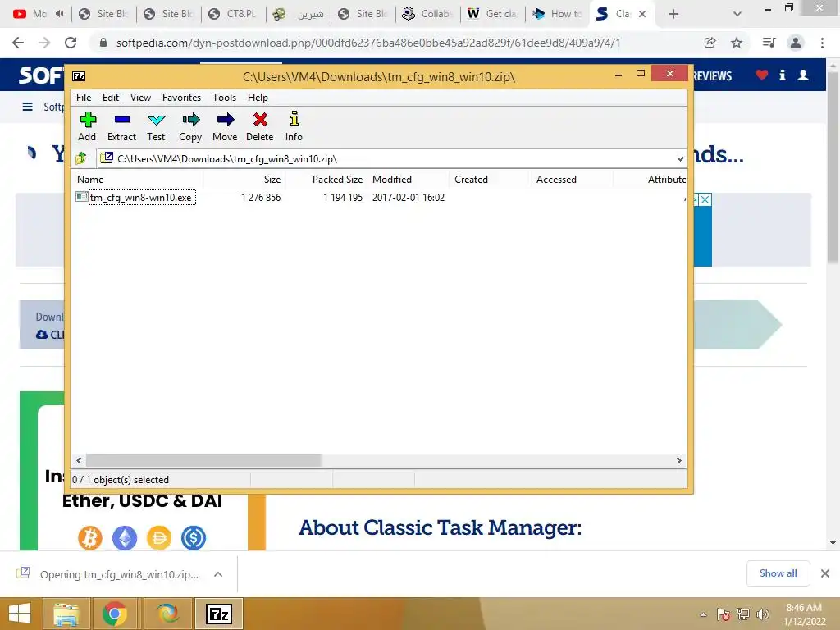The height and width of the screenshot is (630, 840).
Task: Bookmark this page with star icon
Action: point(737,43)
